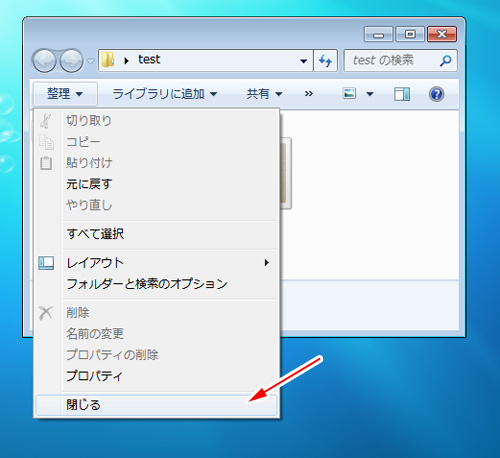Toggle the preview pane button
The image size is (500, 458).
click(x=402, y=94)
